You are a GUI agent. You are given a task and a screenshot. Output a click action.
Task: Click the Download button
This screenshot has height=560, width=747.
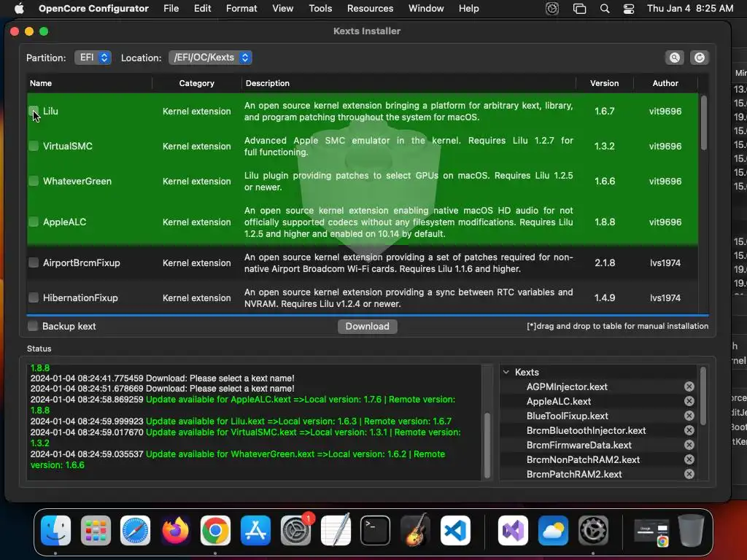[x=368, y=326]
